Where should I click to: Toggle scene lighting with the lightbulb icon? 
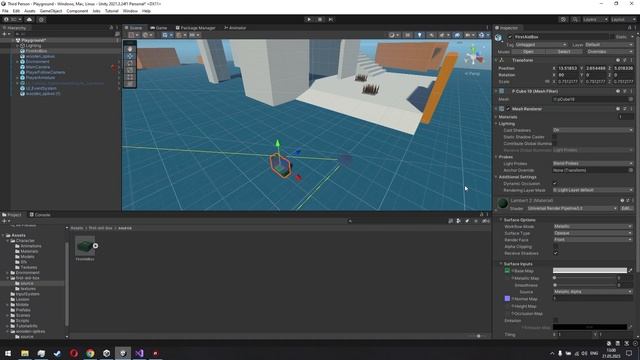[x=419, y=35]
